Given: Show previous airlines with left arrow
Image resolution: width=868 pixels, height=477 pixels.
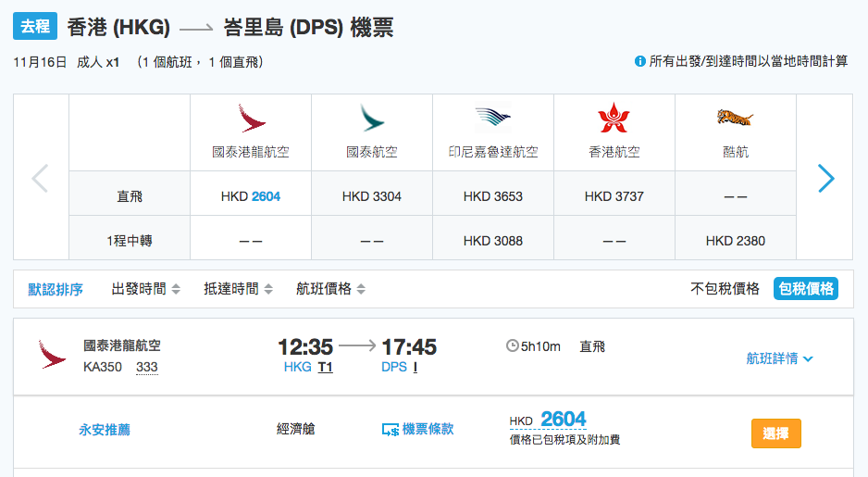Looking at the screenshot, I should tap(40, 179).
